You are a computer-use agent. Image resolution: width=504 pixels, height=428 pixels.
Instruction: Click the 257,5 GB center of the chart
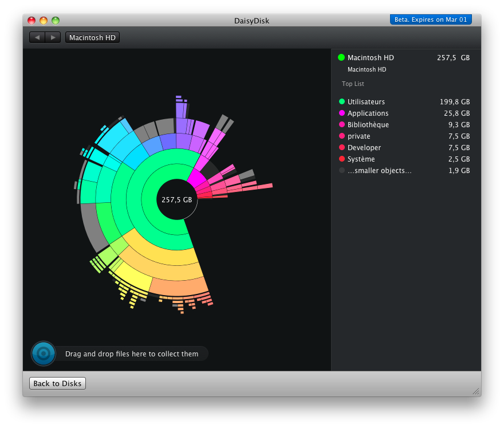coord(177,200)
